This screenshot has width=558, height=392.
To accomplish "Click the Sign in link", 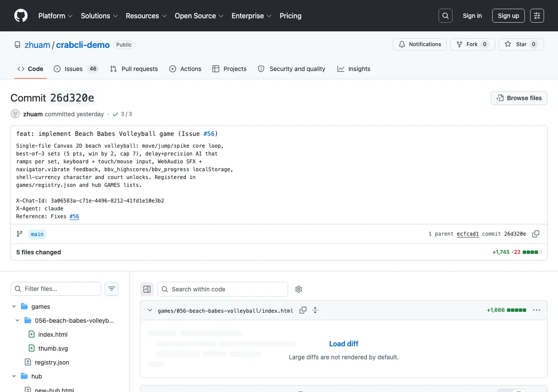I will pyautogui.click(x=473, y=16).
